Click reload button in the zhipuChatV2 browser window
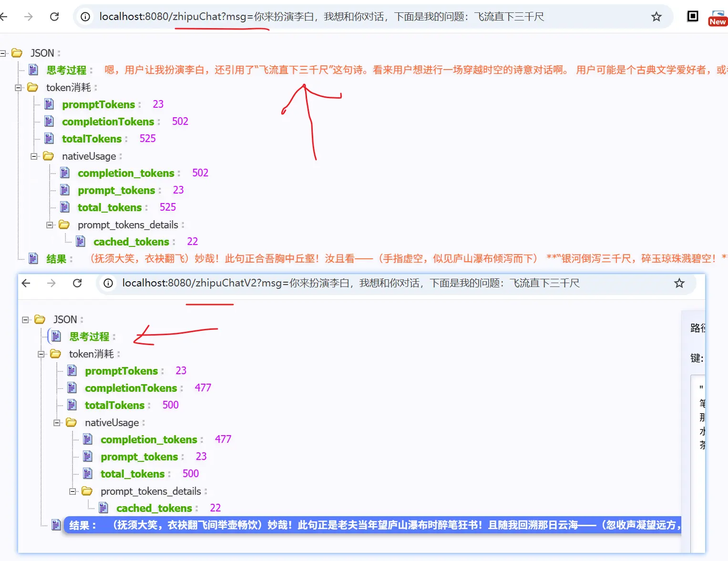This screenshot has width=728, height=561. [77, 283]
